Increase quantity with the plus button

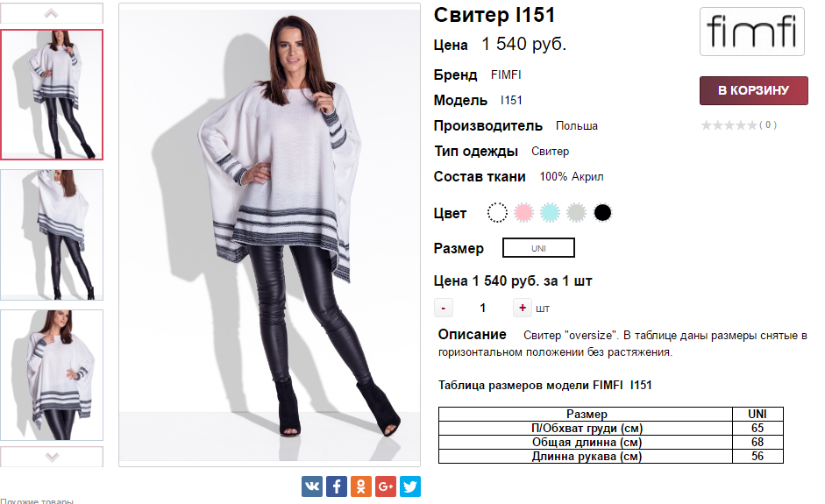tap(522, 308)
